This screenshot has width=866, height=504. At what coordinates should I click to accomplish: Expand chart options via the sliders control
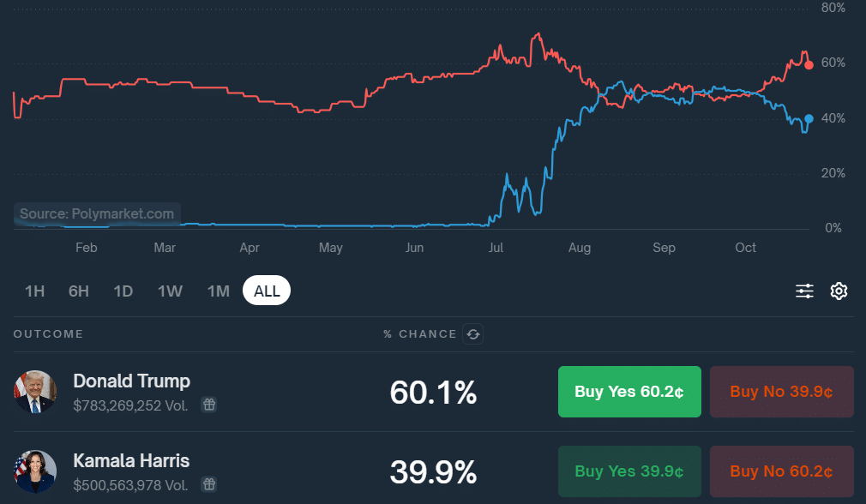tap(804, 291)
